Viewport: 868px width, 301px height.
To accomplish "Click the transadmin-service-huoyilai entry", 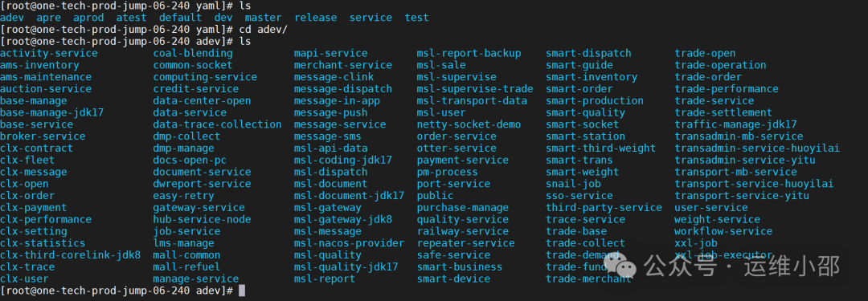I will (x=757, y=148).
